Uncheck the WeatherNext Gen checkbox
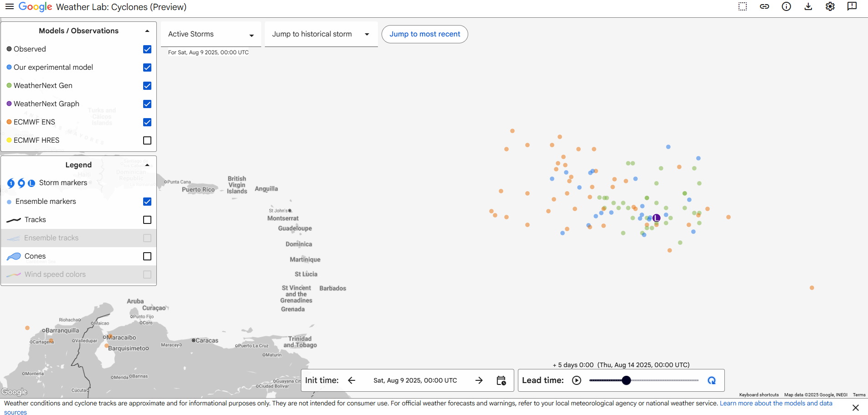 [x=147, y=86]
